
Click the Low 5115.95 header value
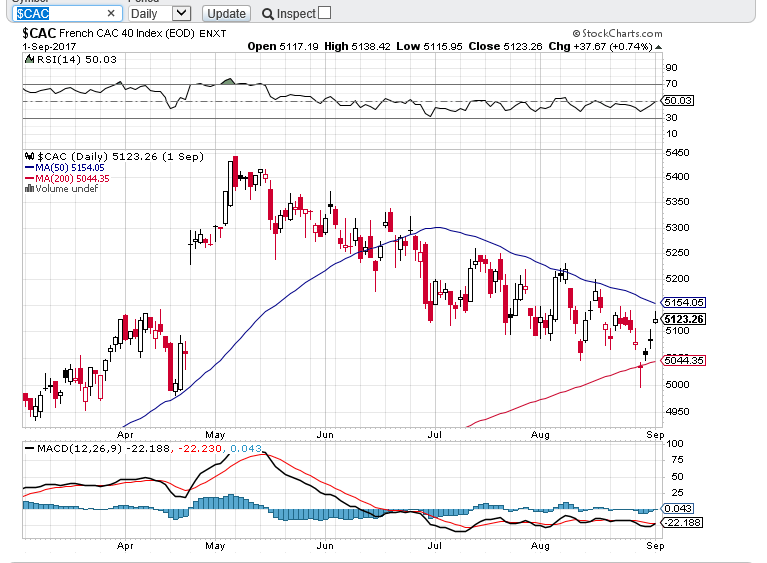click(x=429, y=46)
